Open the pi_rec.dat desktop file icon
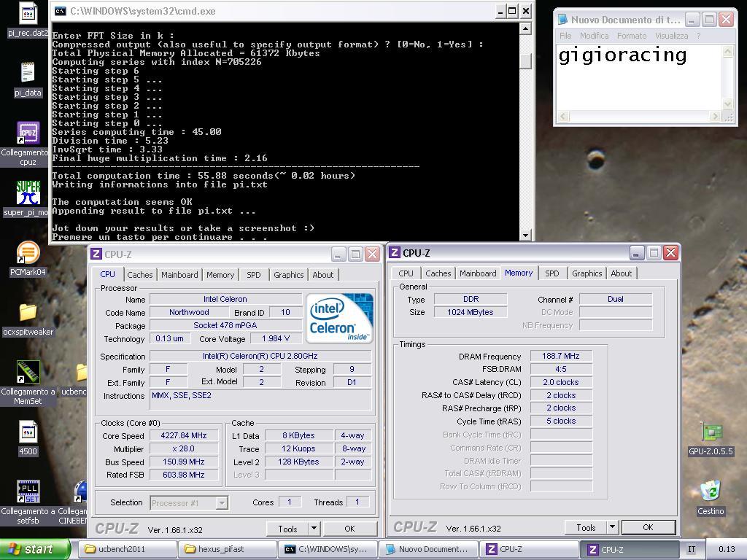747x560 pixels. 28,14
